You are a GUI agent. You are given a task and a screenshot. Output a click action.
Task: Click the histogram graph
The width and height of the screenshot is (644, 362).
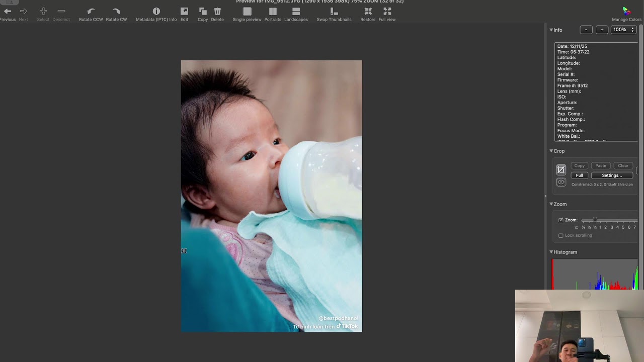(x=595, y=275)
